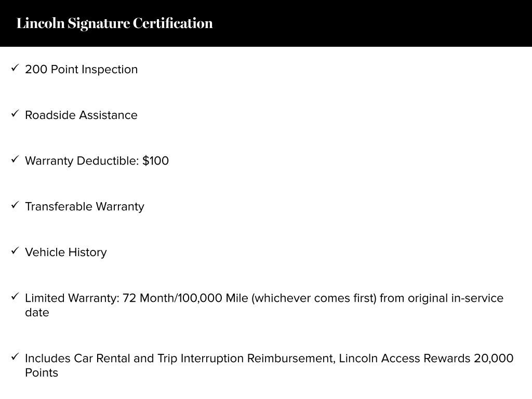The height and width of the screenshot is (399, 532).
Task: Click the Vehicle History item text
Action: [65, 252]
